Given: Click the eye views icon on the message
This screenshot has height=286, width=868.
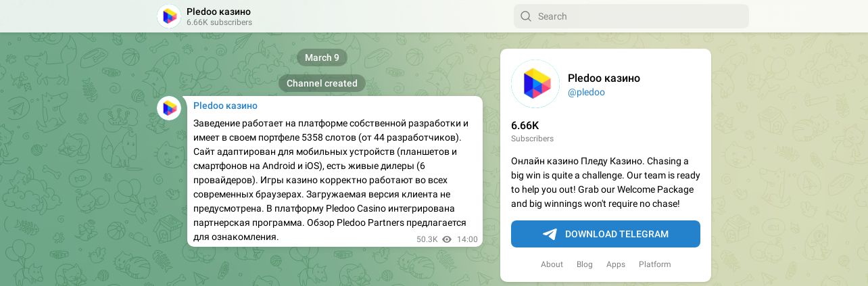Looking at the screenshot, I should point(447,239).
